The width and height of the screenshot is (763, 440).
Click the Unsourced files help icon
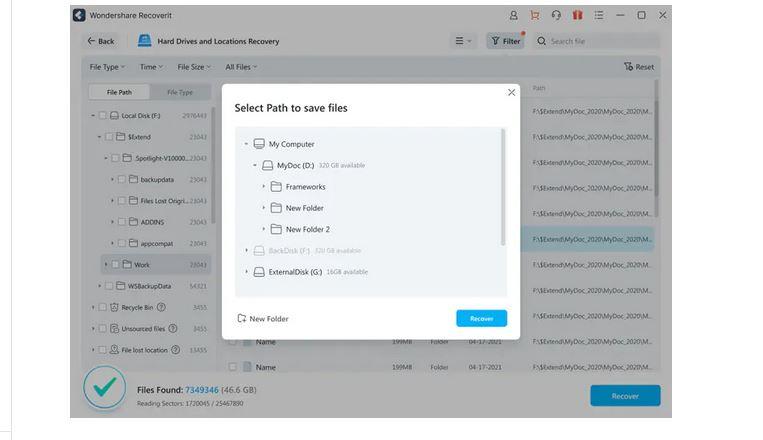click(x=173, y=329)
